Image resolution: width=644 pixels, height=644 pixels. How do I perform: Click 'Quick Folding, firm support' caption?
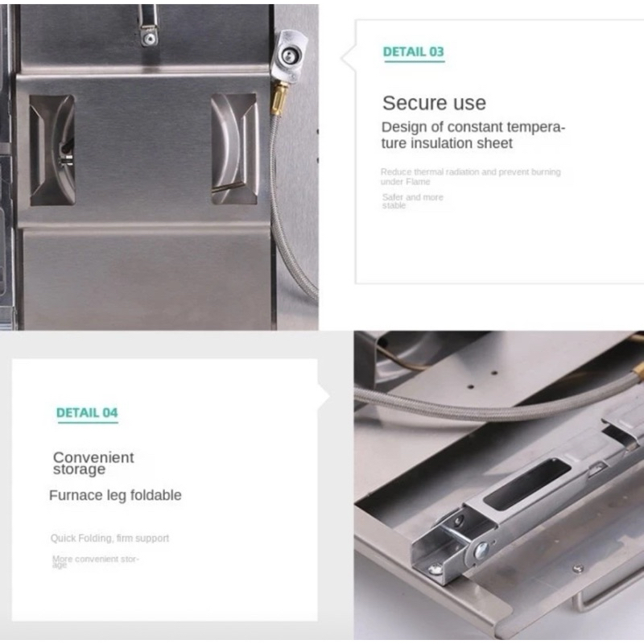(109, 538)
